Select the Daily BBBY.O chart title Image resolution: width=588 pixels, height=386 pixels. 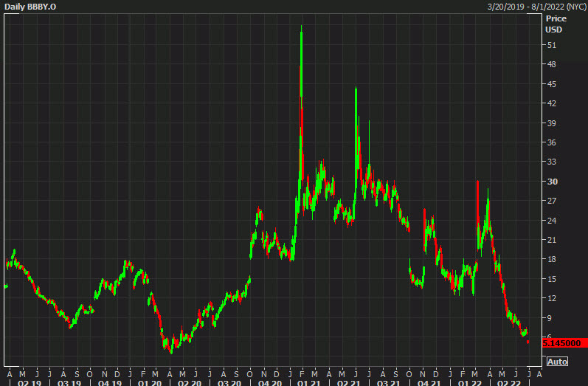tap(30, 7)
